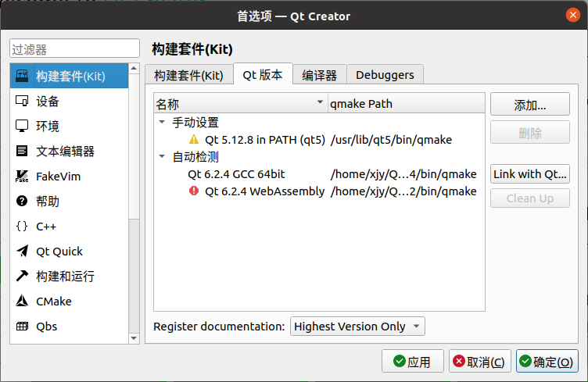Click the sidebar scrollbar down arrow
The image size is (588, 382).
click(x=134, y=338)
